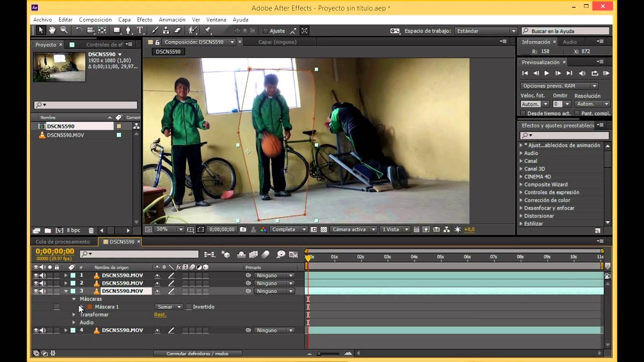Open the Opciones previs. RAM dropdown

[559, 86]
